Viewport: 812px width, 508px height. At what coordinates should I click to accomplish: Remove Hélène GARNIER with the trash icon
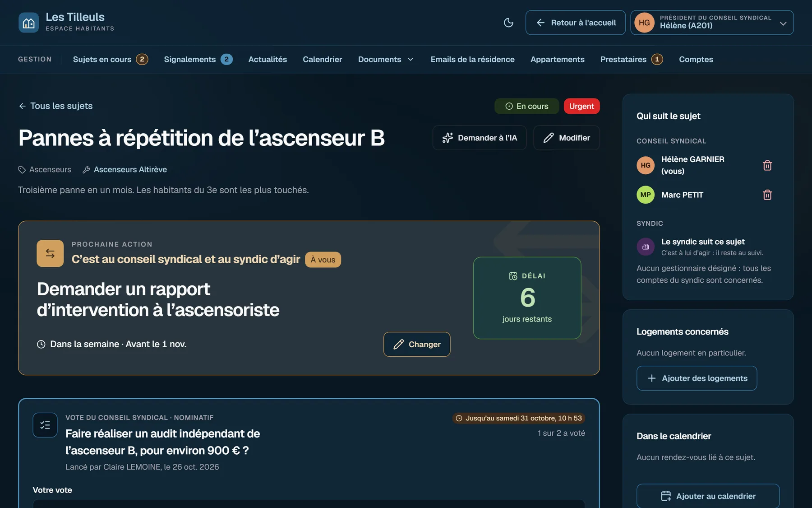tap(767, 165)
